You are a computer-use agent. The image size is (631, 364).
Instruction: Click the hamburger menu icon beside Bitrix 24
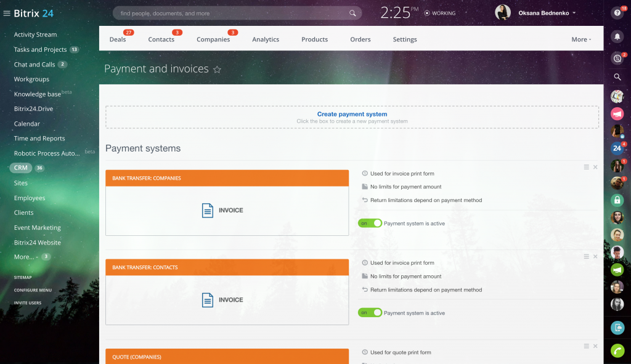point(7,13)
